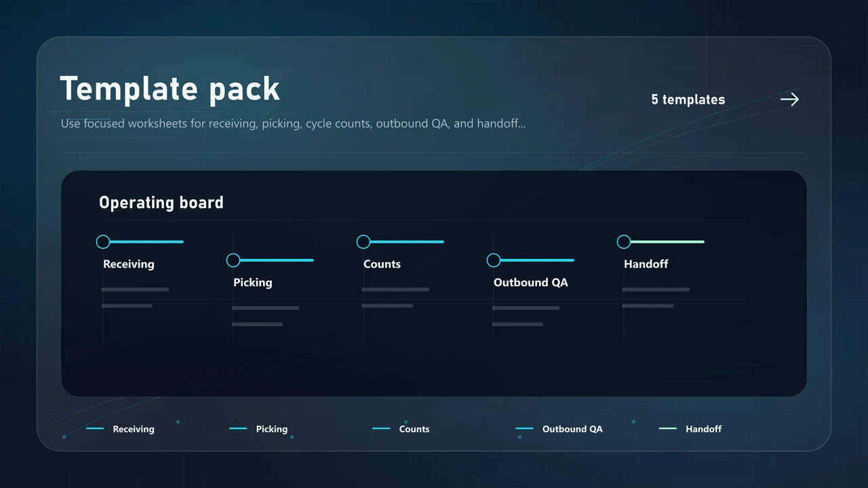Viewport: 868px width, 488px height.
Task: Select the Picking circle marker
Action: tap(233, 260)
